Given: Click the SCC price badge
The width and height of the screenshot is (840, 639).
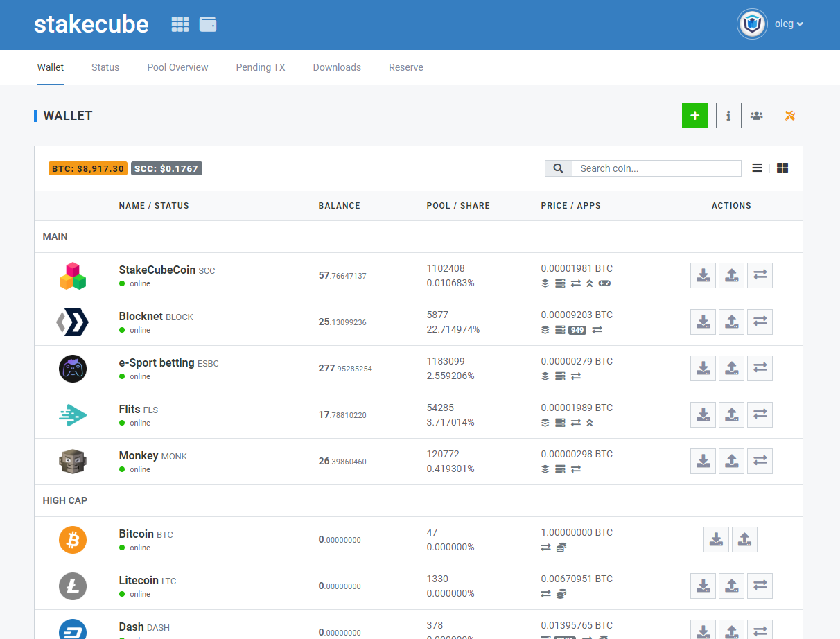Looking at the screenshot, I should tap(166, 168).
